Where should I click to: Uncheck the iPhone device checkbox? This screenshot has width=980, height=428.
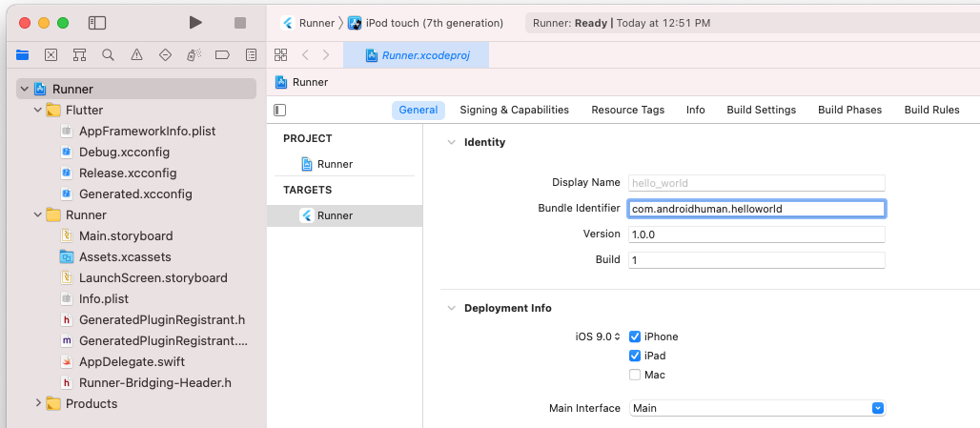[634, 336]
